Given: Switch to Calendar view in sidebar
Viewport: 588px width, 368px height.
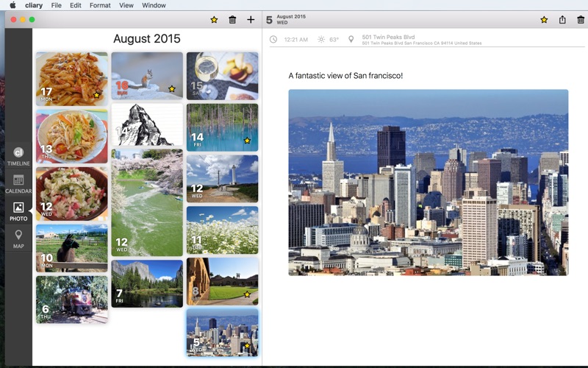Looking at the screenshot, I should pyautogui.click(x=18, y=183).
